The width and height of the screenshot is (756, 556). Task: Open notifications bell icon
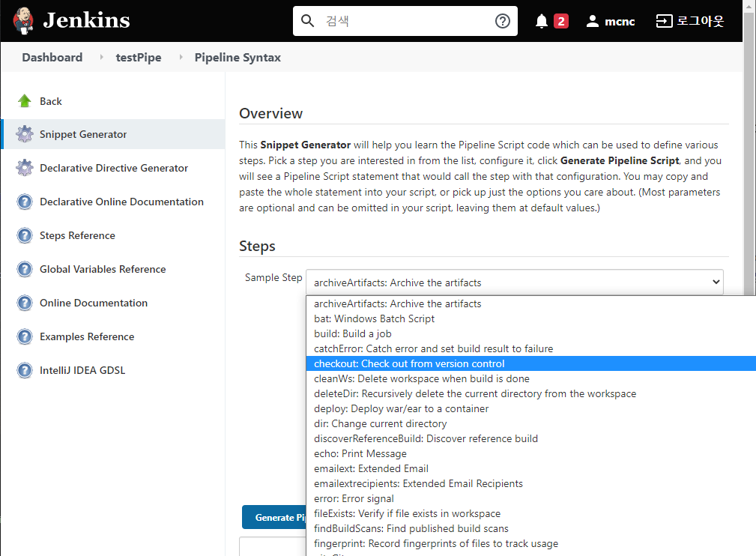[542, 21]
